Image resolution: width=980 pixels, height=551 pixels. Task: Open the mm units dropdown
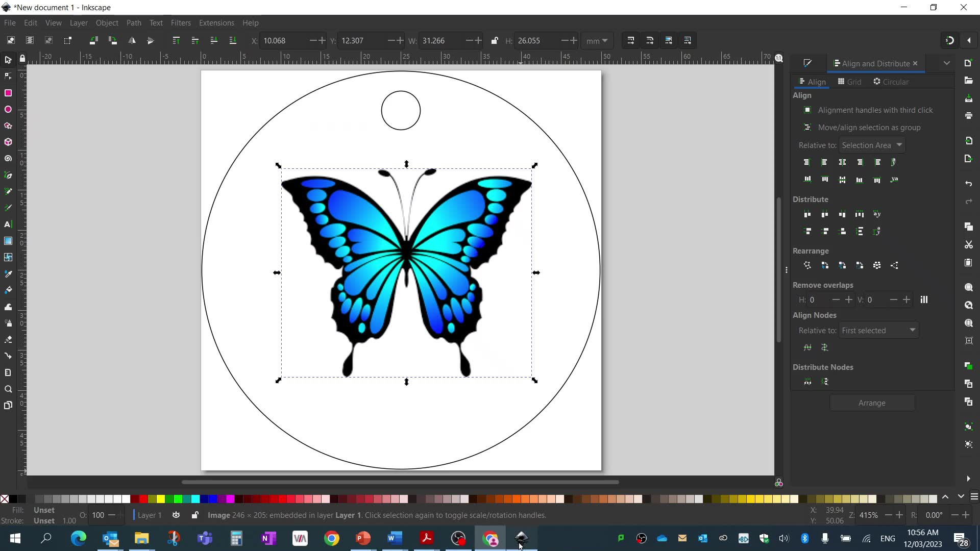(x=597, y=40)
